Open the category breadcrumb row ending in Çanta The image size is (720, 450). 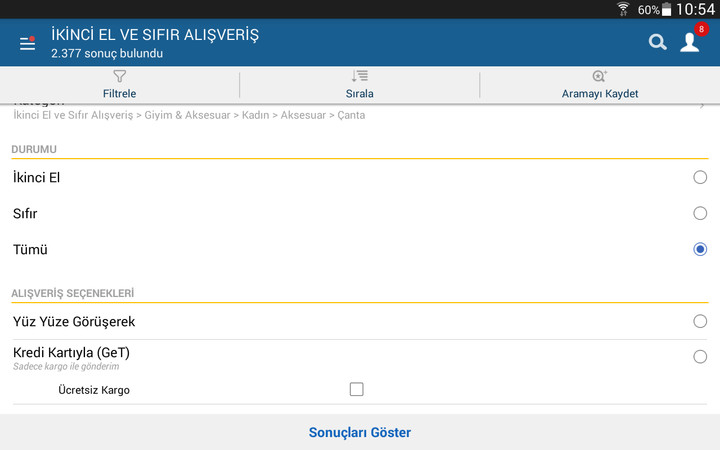coord(189,115)
